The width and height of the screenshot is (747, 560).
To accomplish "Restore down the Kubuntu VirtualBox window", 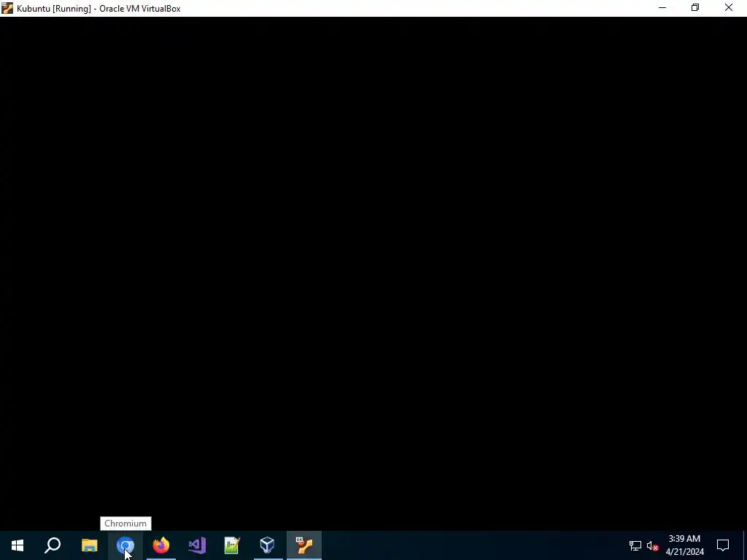I will 695,8.
